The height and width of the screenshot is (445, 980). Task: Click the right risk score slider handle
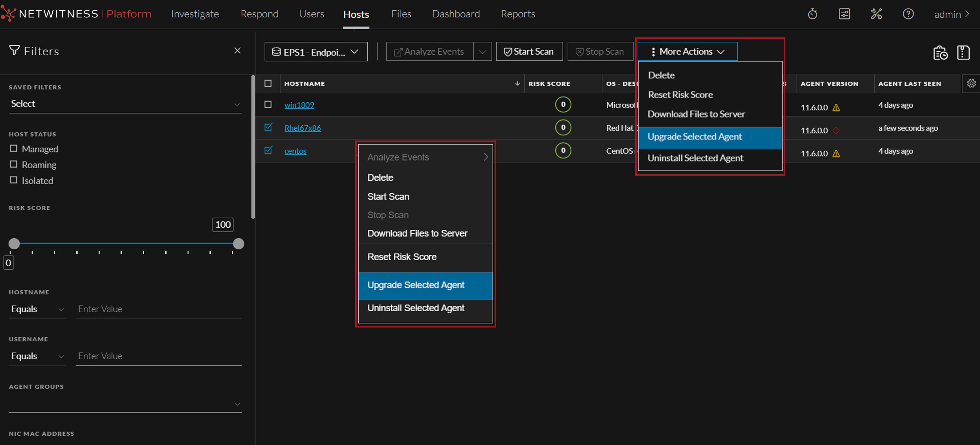(x=238, y=243)
